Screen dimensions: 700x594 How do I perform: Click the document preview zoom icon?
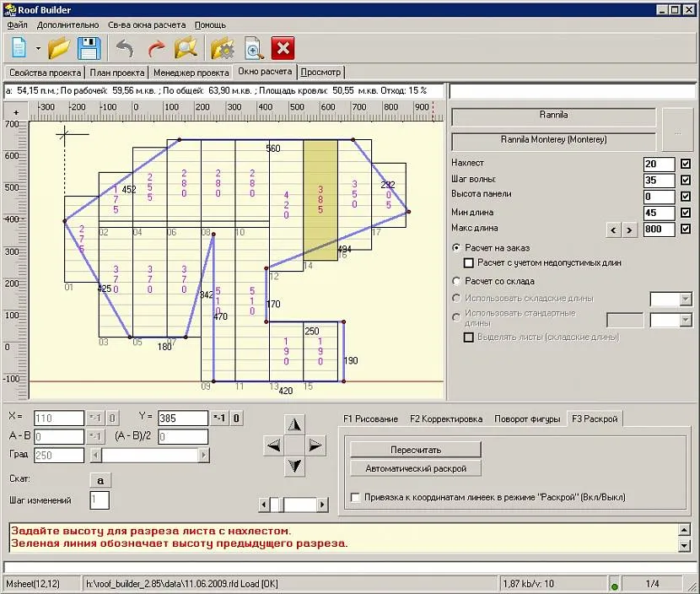pos(254,48)
